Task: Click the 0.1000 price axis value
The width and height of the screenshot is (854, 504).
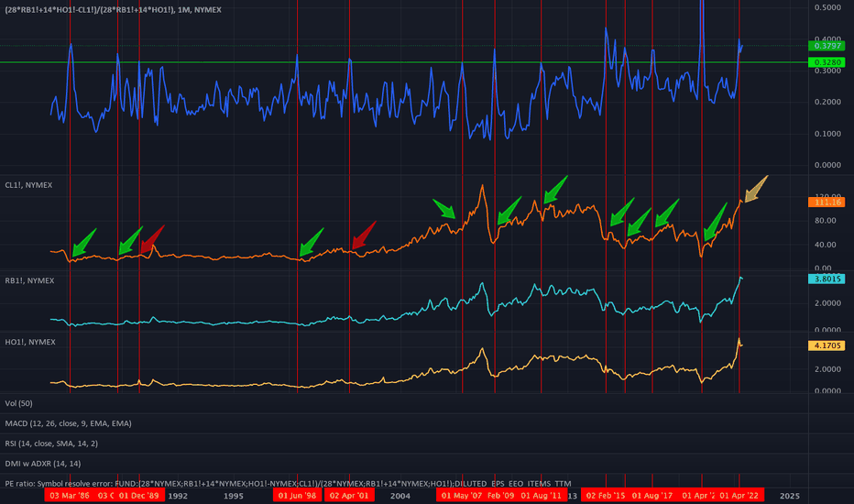Action: (827, 134)
